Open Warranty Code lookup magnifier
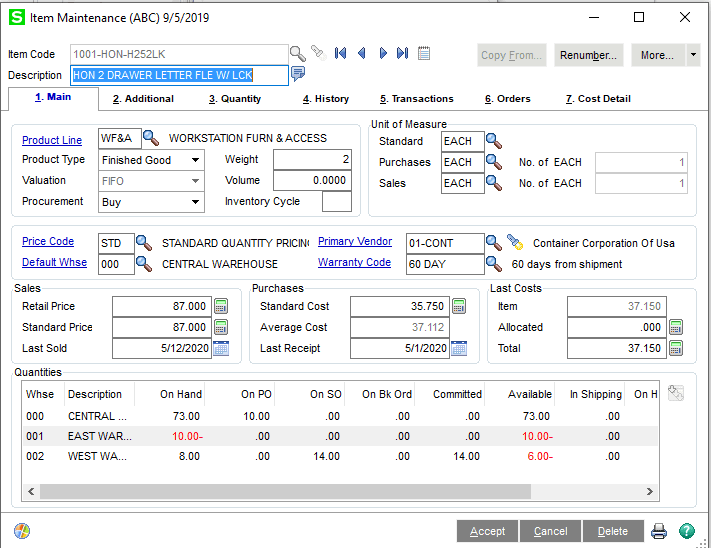Image resolution: width=711 pixels, height=548 pixels. coord(494,264)
